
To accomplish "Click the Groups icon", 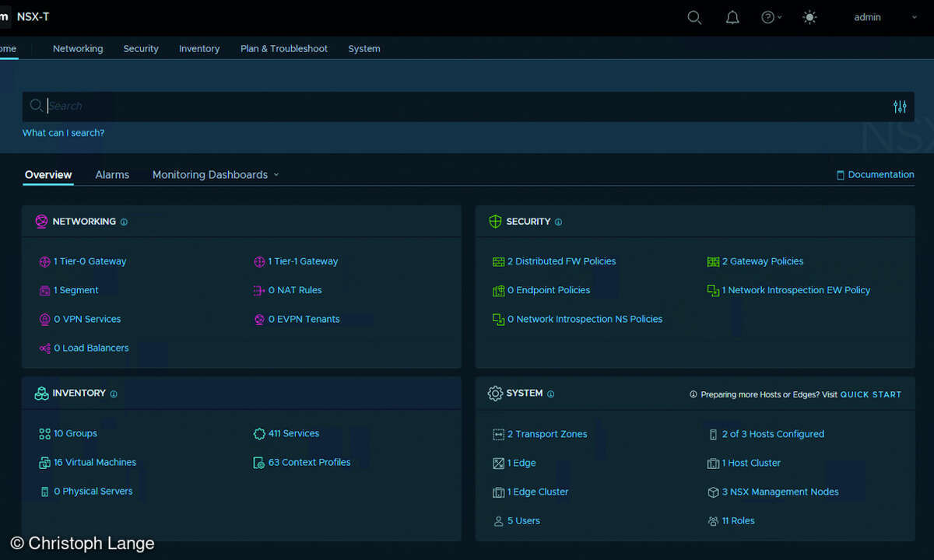I will (x=44, y=434).
